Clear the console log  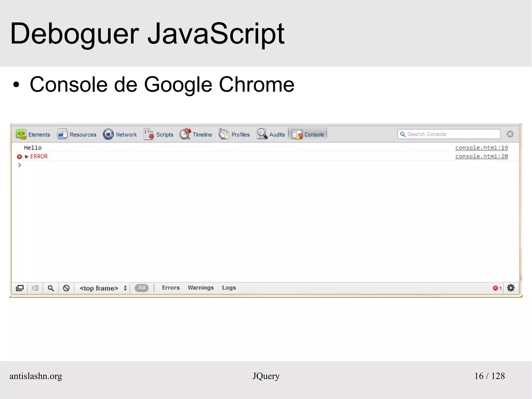click(x=66, y=288)
